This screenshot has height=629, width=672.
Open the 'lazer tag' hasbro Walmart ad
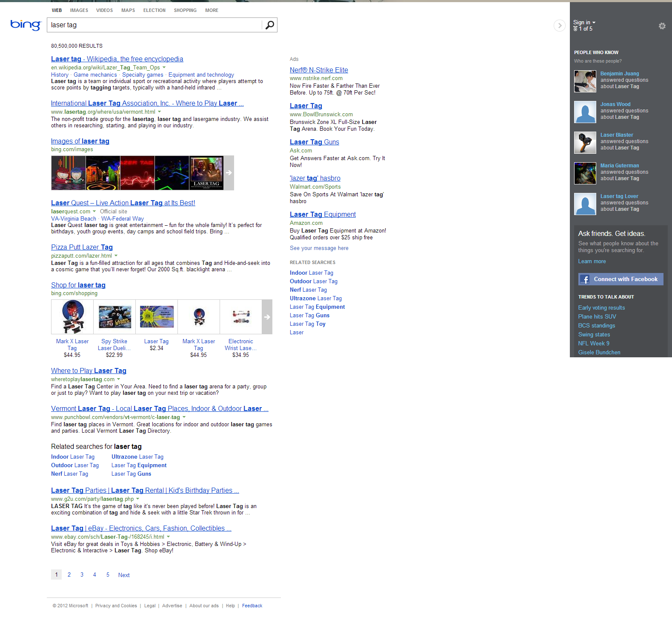(315, 178)
